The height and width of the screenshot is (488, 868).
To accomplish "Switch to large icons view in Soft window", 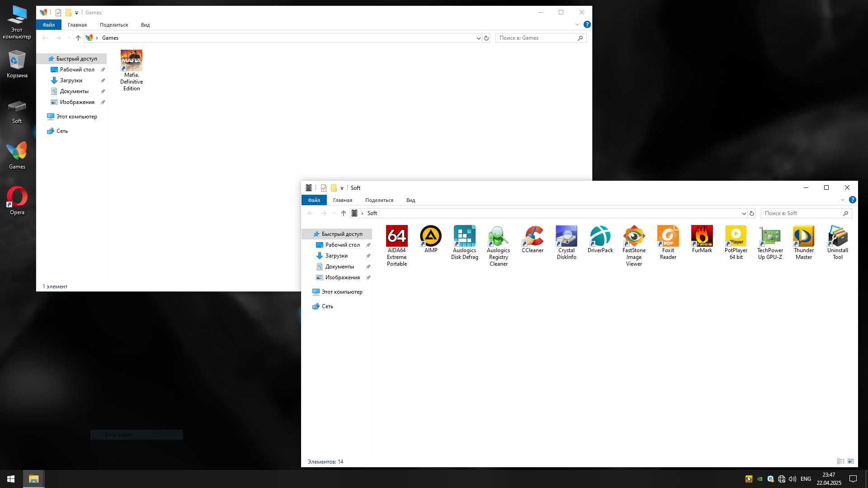I will 850,461.
